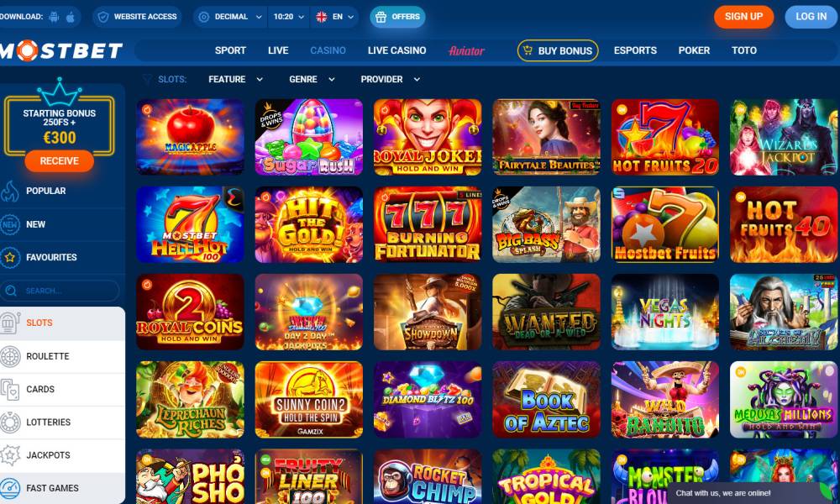Open the Sugar Rush game thumbnail

308,137
